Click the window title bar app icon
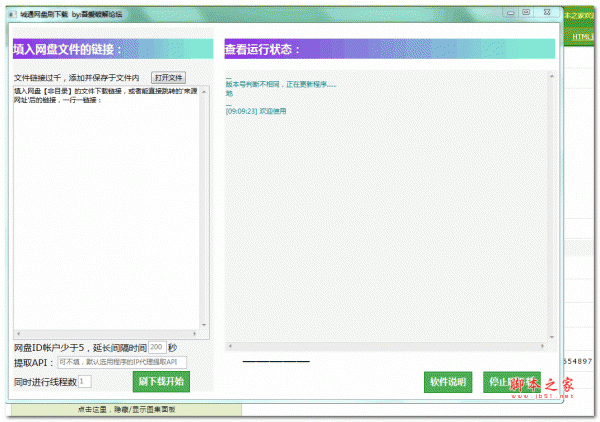 tap(13, 15)
